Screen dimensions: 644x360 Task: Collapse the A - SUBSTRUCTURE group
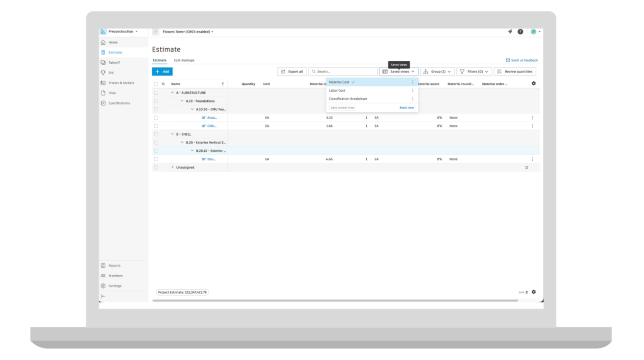(173, 93)
